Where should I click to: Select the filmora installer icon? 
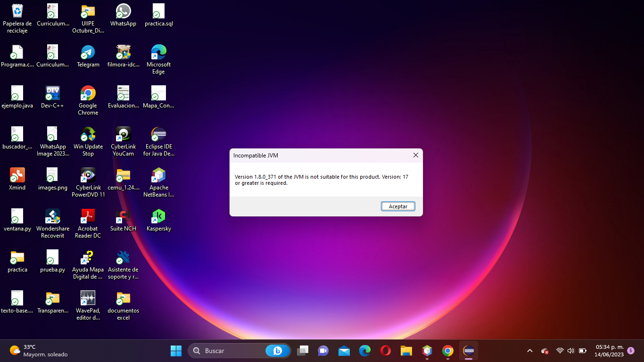coord(124,56)
